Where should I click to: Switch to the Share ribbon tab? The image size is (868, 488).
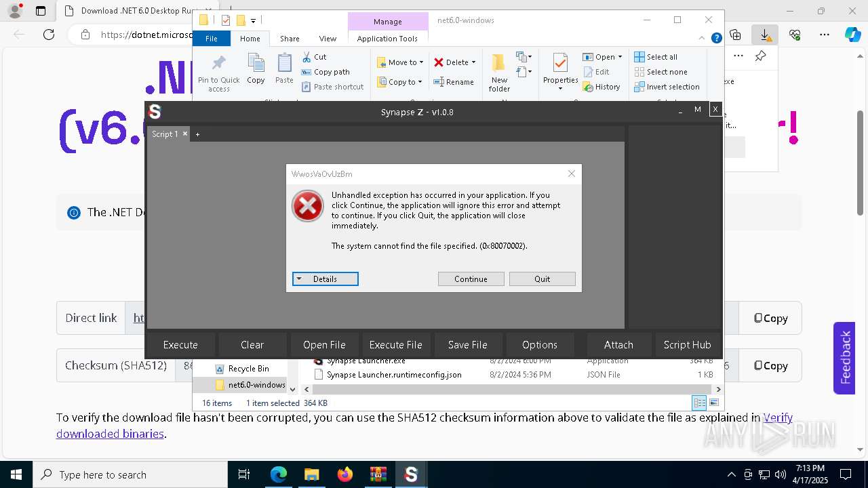click(x=290, y=39)
